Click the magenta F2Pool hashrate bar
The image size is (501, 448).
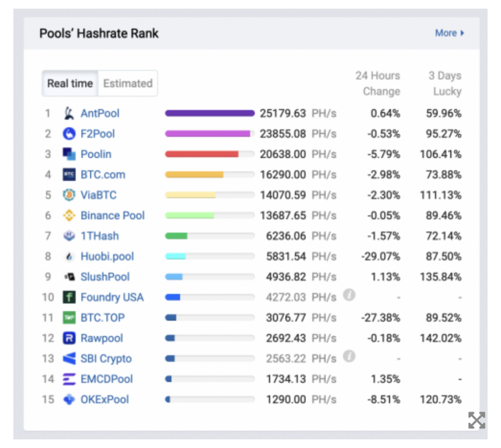click(x=207, y=134)
